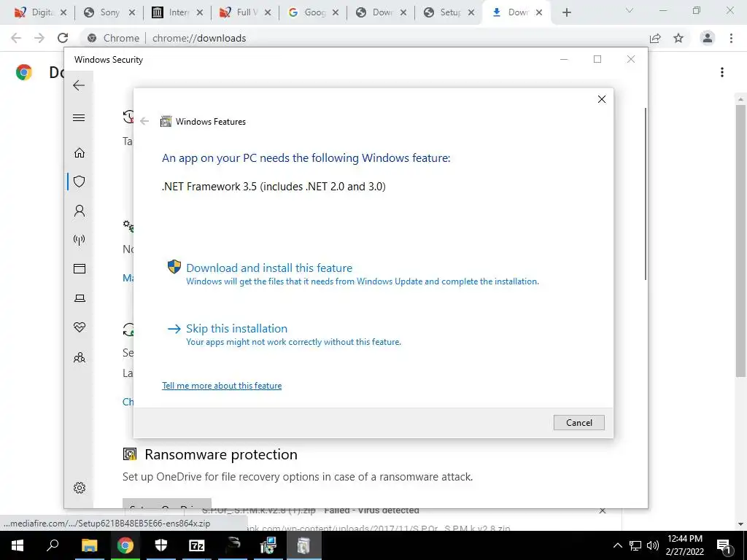Open taskbar search magnifier
This screenshot has height=560, width=747.
point(53,545)
